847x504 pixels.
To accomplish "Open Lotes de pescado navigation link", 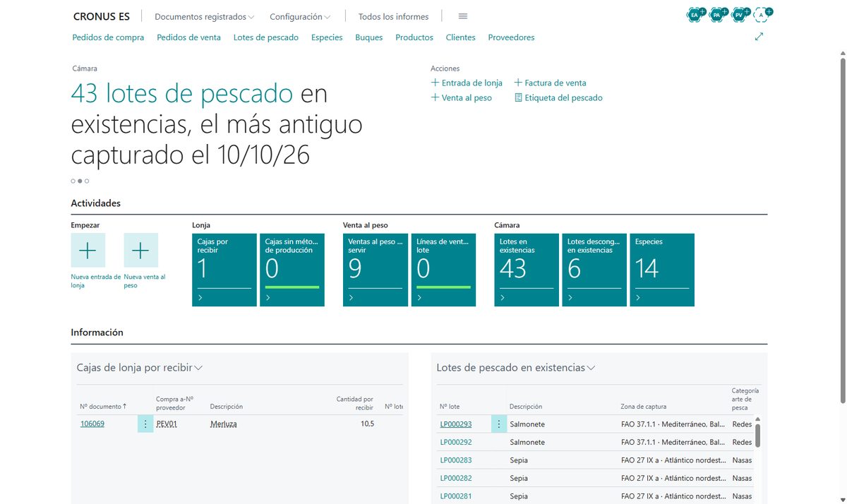I will coord(266,37).
